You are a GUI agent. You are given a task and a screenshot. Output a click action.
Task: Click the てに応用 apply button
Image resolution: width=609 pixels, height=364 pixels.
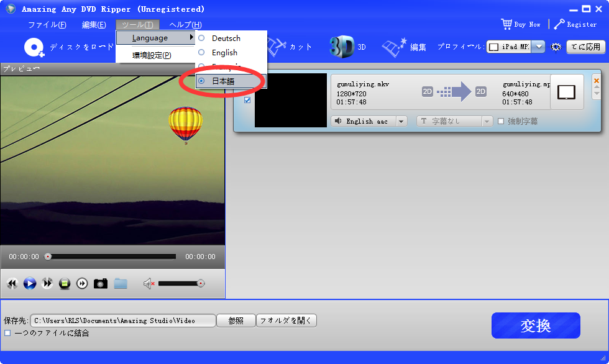[x=585, y=47]
